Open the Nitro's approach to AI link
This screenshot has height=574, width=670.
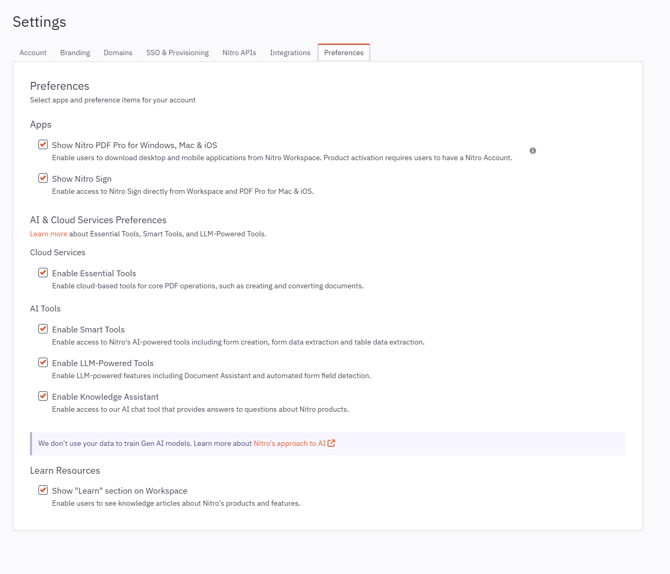click(x=289, y=443)
